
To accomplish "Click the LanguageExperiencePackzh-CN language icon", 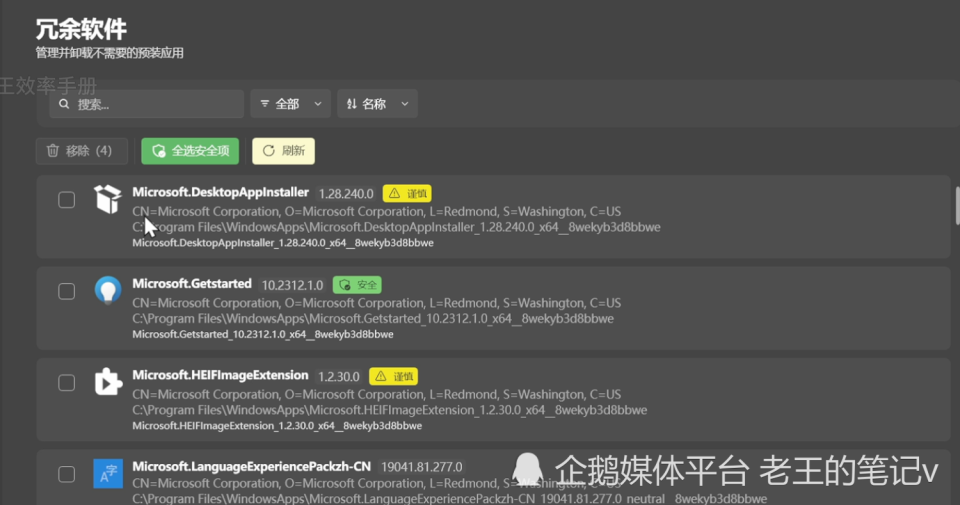I will pyautogui.click(x=108, y=473).
